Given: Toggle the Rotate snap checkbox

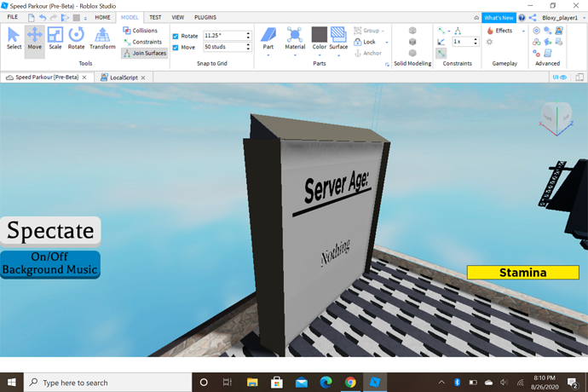Looking at the screenshot, I should tap(176, 36).
